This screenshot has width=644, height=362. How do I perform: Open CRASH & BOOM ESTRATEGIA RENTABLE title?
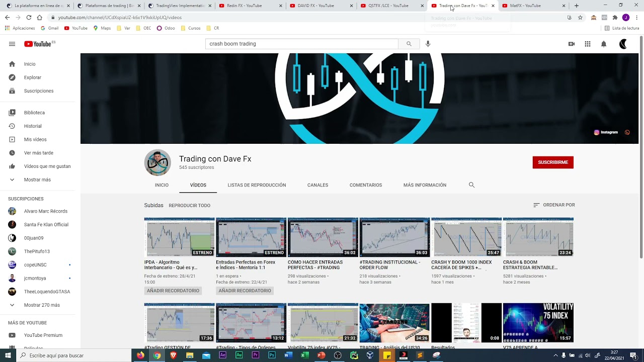click(x=530, y=265)
